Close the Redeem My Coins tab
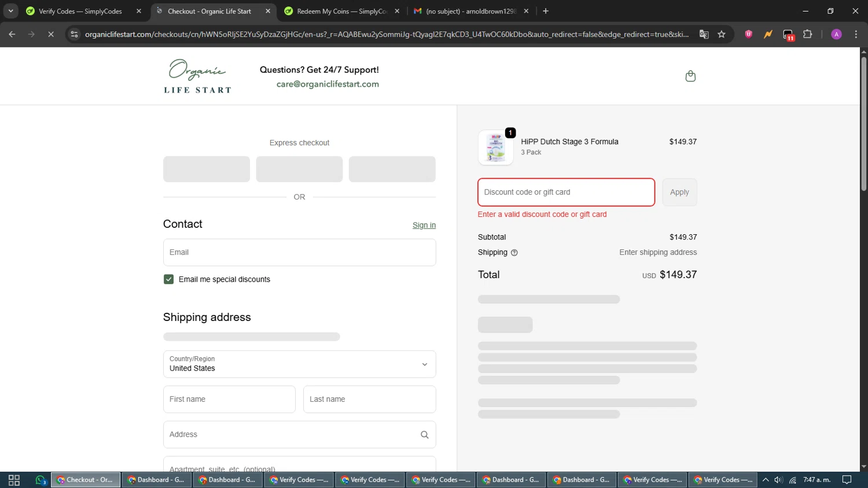 [397, 11]
